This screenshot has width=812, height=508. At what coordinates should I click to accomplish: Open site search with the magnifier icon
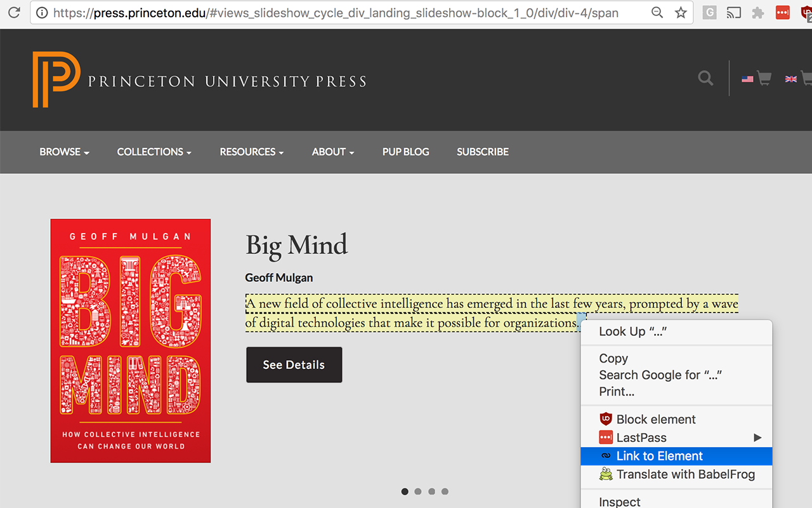tap(705, 78)
